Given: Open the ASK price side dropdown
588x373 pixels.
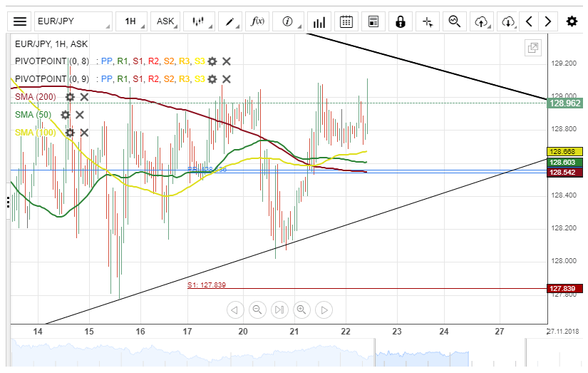Looking at the screenshot, I should [x=167, y=21].
